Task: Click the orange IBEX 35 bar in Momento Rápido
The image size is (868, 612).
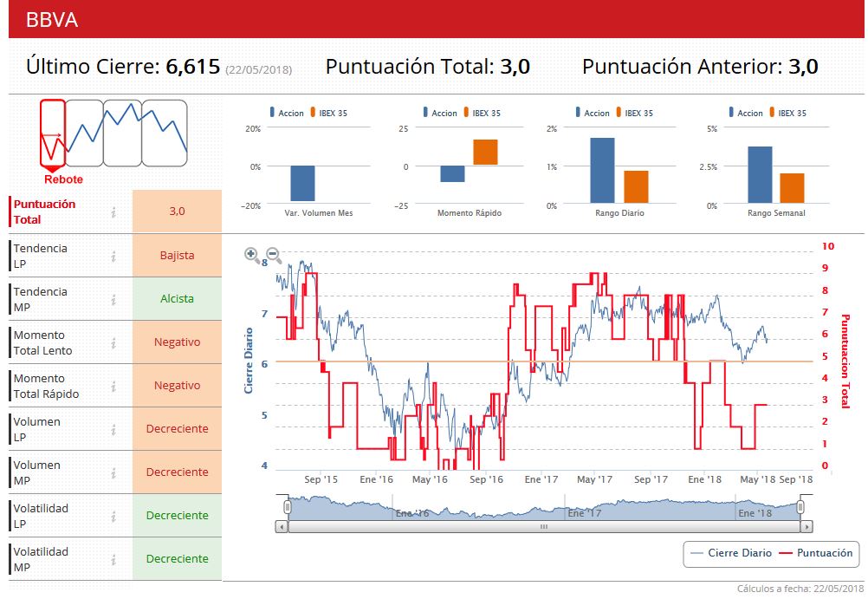Action: (485, 153)
